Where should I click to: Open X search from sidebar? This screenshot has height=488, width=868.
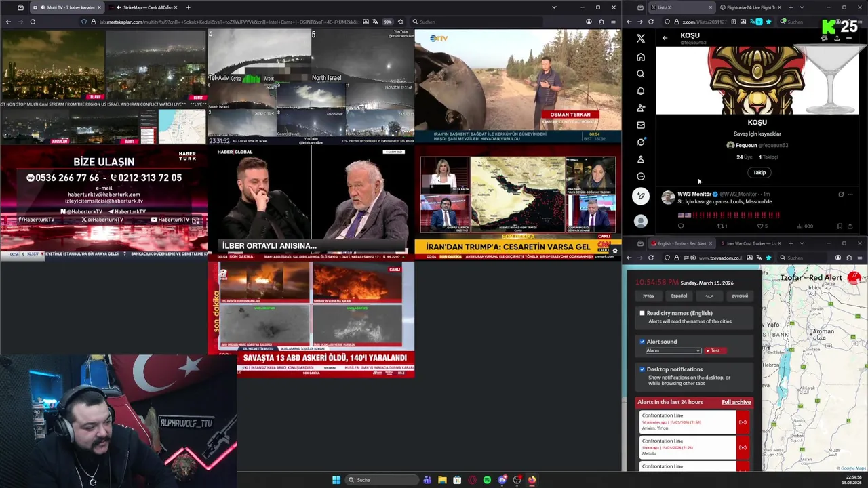pyautogui.click(x=640, y=74)
